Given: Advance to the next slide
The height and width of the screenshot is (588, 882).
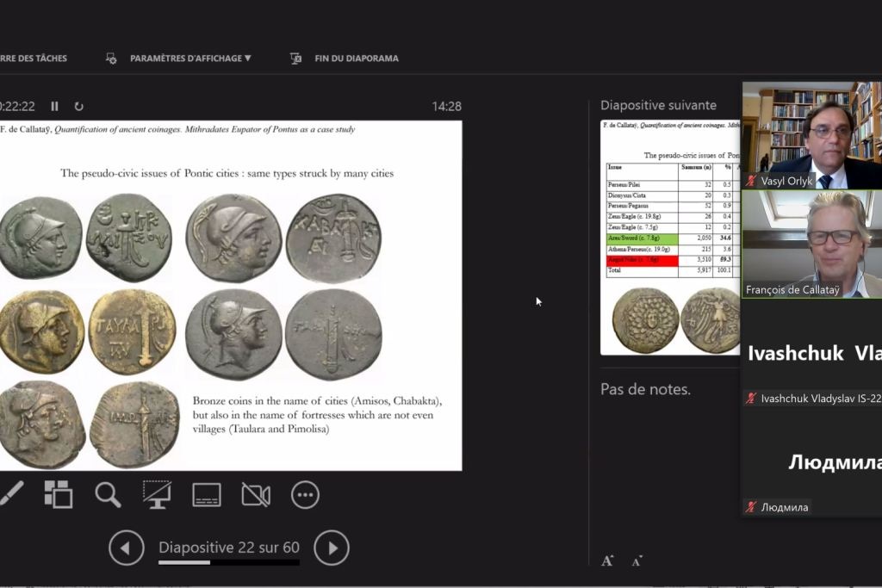Looking at the screenshot, I should [332, 548].
